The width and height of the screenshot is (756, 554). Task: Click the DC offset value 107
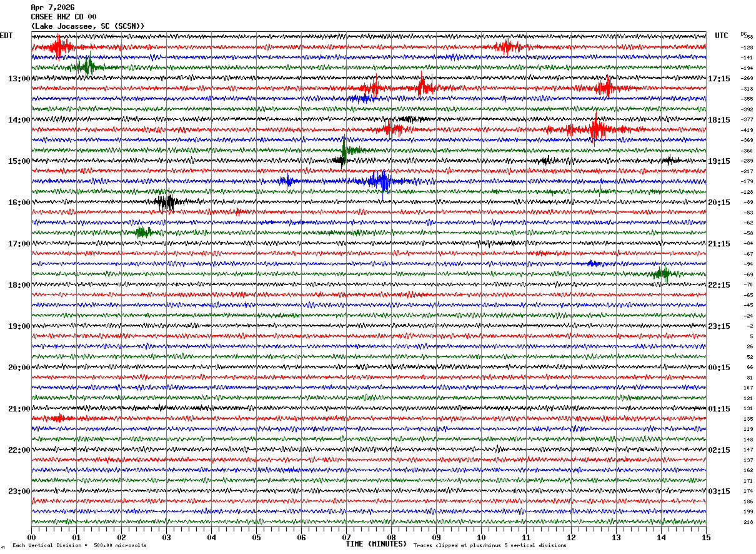click(x=749, y=388)
